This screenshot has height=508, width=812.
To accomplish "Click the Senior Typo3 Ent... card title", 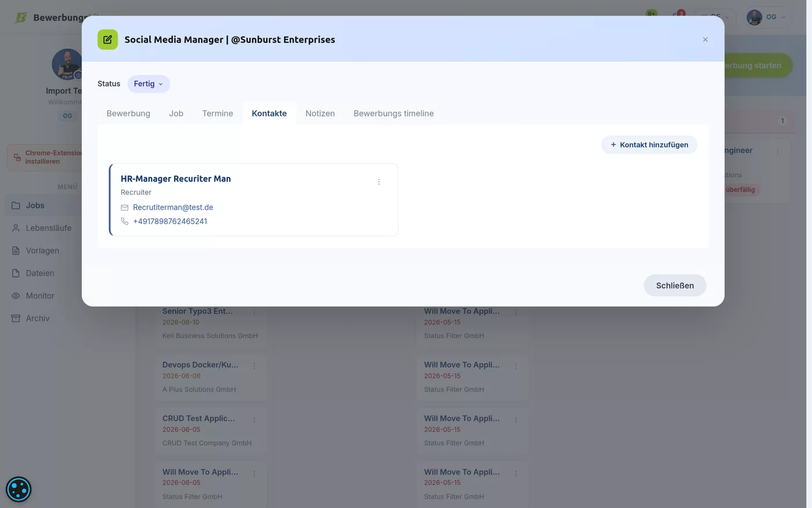I will 197,311.
